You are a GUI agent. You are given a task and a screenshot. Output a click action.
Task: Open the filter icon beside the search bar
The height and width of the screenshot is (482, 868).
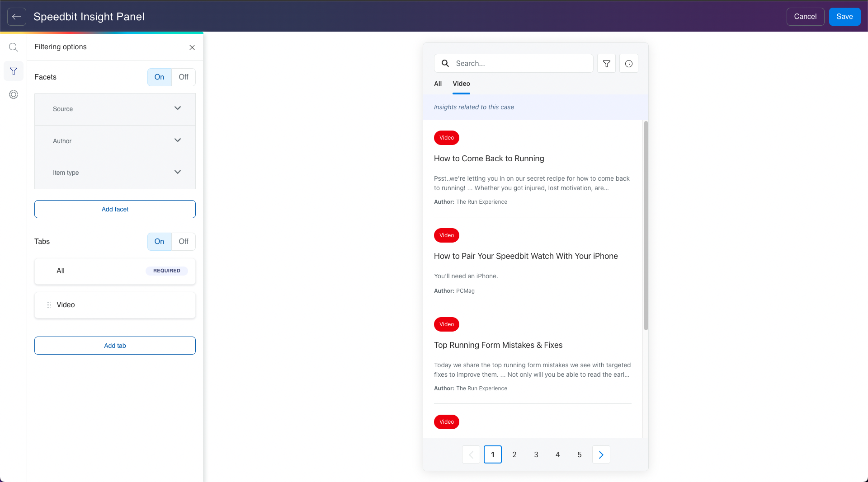(x=606, y=63)
